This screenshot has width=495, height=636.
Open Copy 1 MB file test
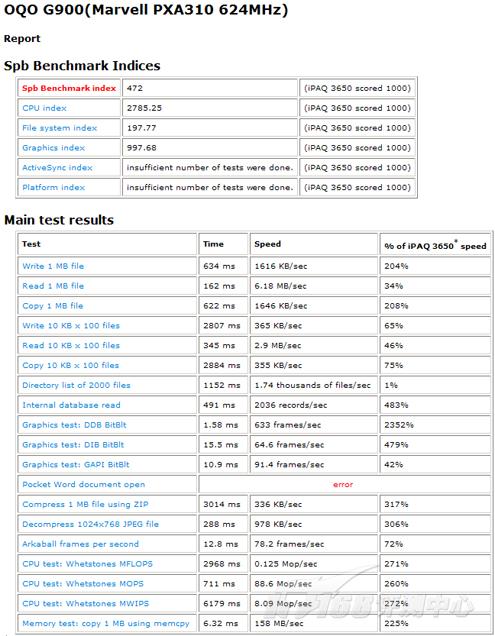click(53, 306)
